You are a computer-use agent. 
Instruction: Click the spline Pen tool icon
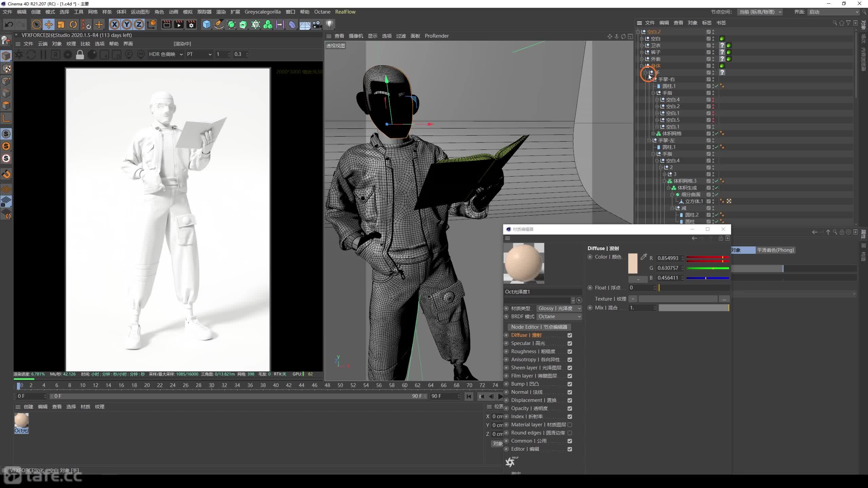coord(219,24)
